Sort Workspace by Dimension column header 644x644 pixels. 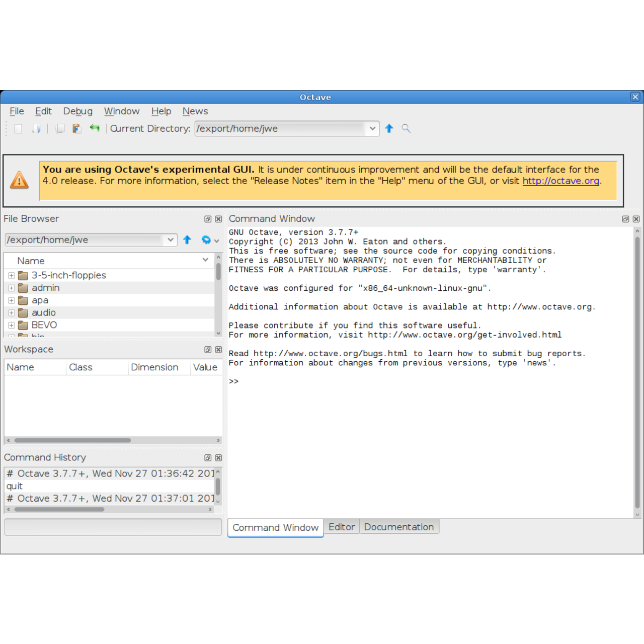point(154,367)
